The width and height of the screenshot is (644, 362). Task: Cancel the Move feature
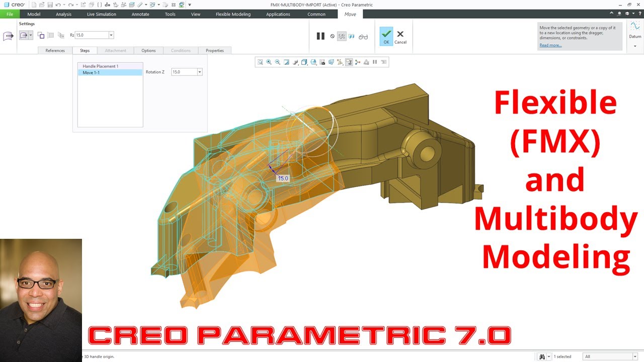click(400, 36)
